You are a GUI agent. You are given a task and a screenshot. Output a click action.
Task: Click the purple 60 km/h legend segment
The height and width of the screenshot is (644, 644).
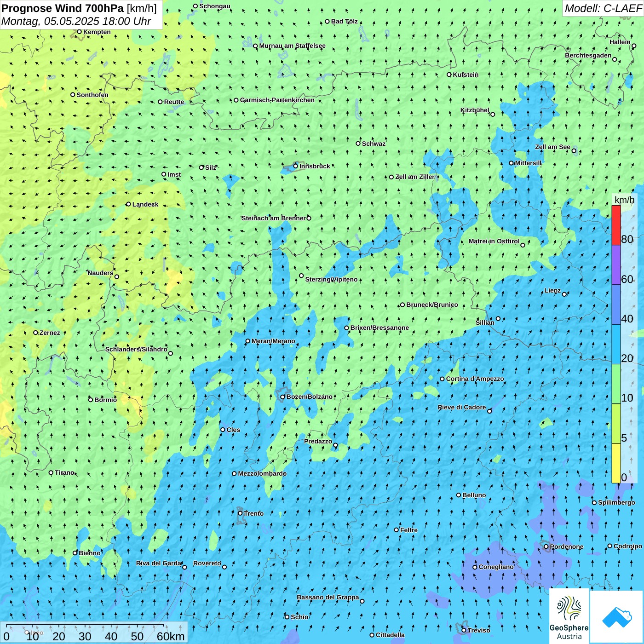(x=616, y=265)
